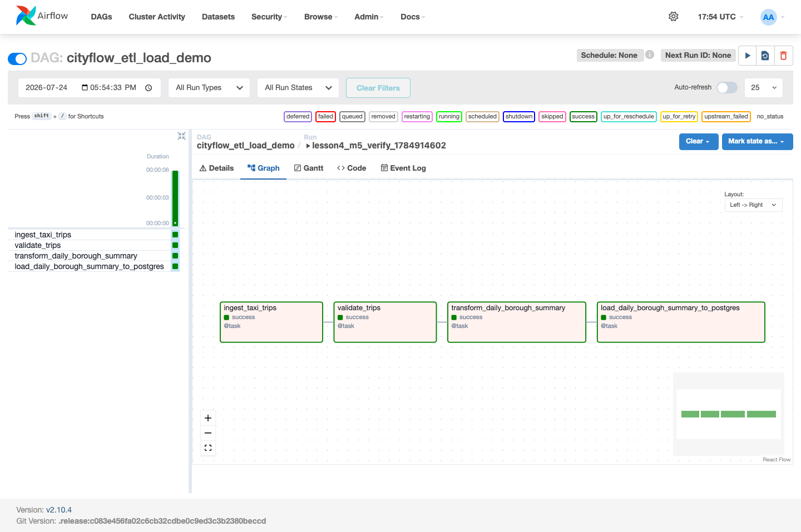Expand the Mark state as dropdown
The height and width of the screenshot is (532, 801).
click(x=758, y=141)
